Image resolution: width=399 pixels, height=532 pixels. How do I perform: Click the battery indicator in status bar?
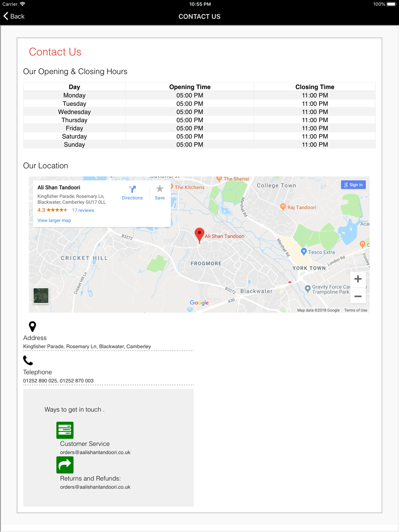click(x=391, y=4)
